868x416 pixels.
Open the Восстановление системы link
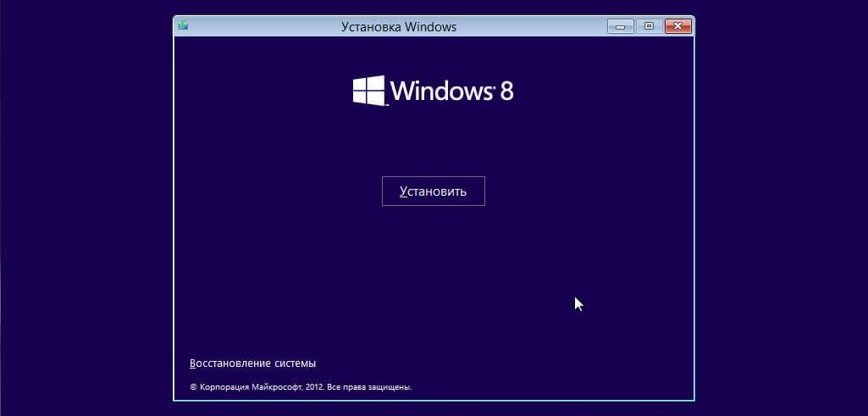(x=252, y=363)
